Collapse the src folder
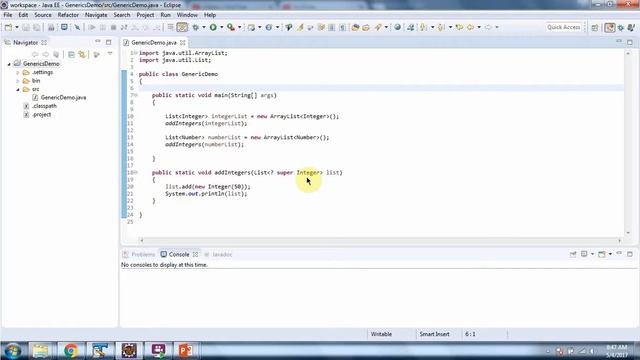This screenshot has height=360, width=640. pyautogui.click(x=18, y=89)
